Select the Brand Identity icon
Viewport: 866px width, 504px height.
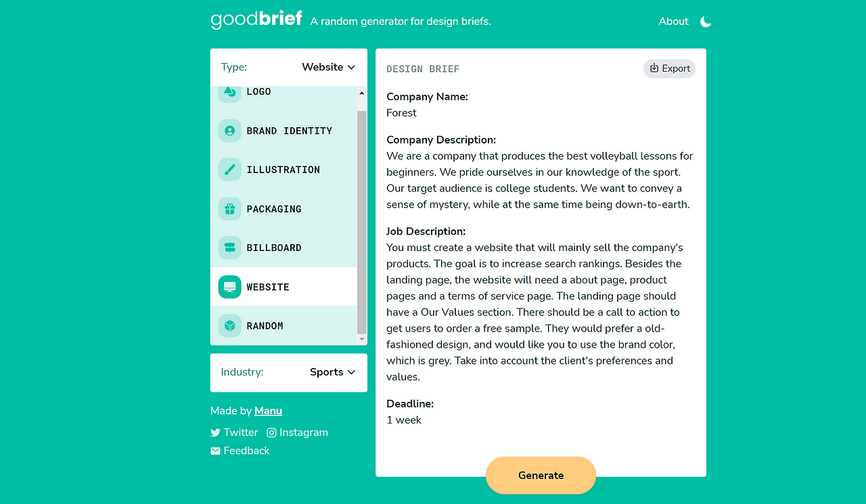click(230, 131)
